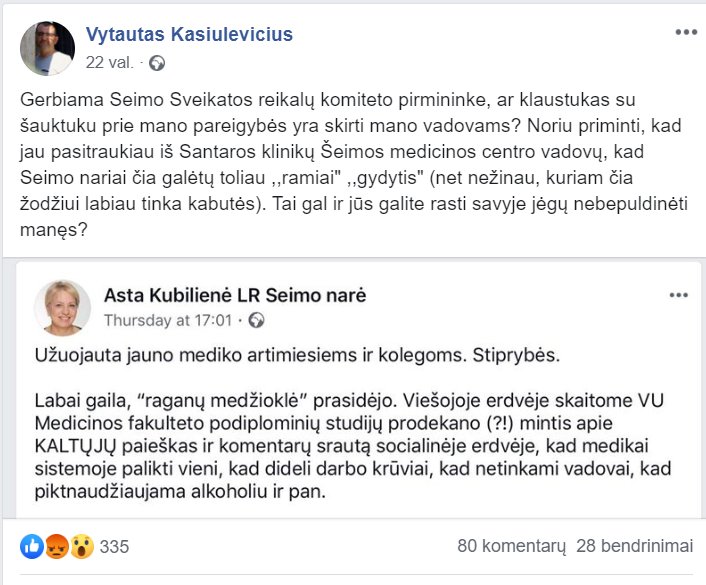Click the Užuojauta jauno mediko line
Screen dimensions: 706x585
tap(297, 355)
